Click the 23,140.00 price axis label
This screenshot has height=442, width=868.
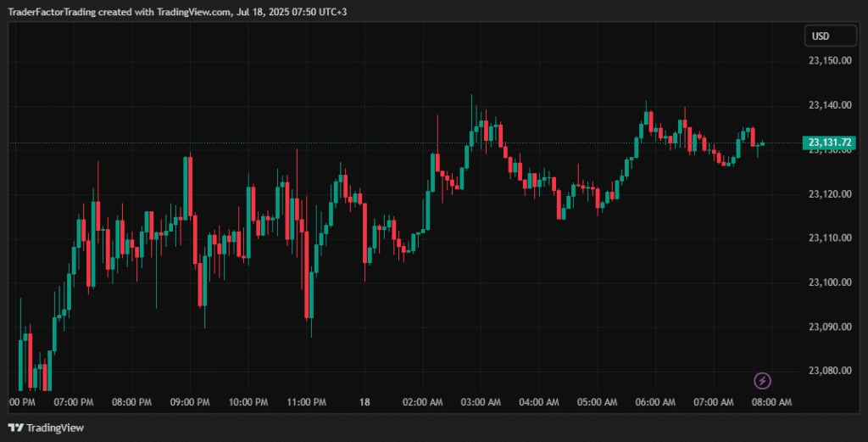[x=830, y=105]
